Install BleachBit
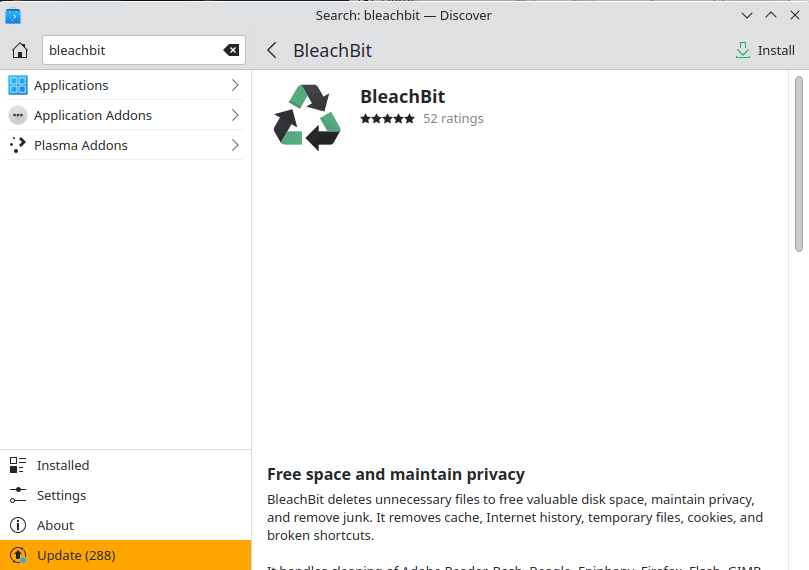The width and height of the screenshot is (809, 570). [x=765, y=51]
